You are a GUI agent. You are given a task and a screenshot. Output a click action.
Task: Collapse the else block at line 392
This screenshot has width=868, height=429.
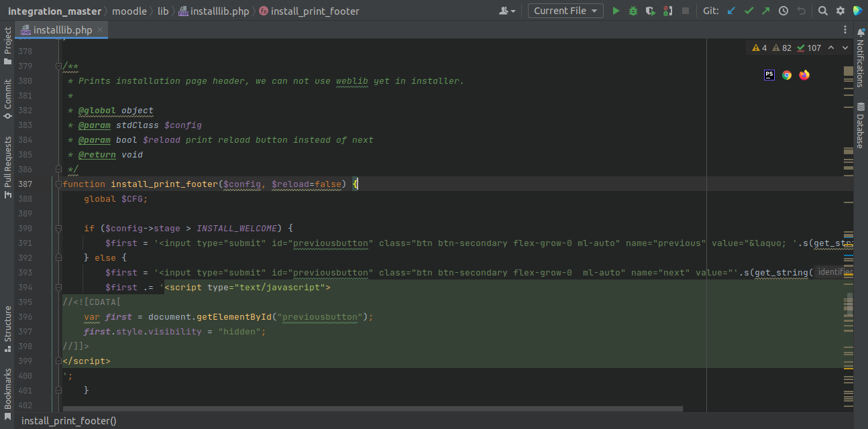pyautogui.click(x=58, y=258)
